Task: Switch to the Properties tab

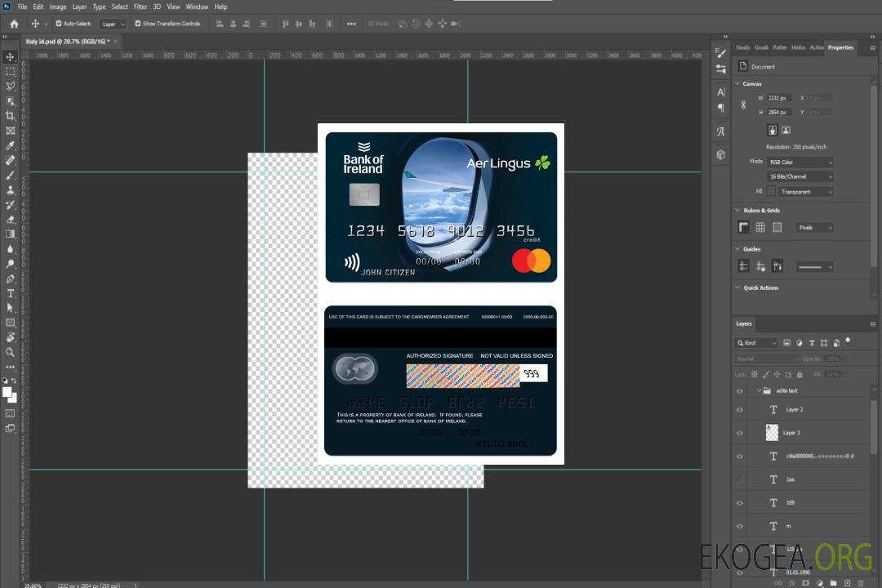Action: pos(840,47)
